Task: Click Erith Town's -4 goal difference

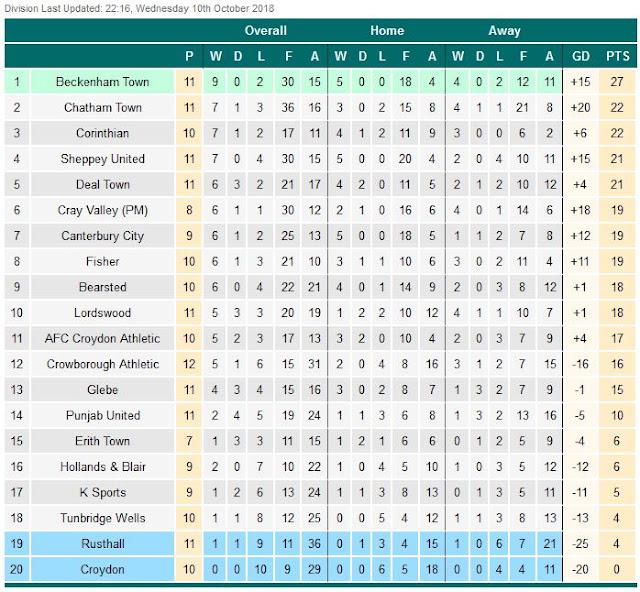Action: (x=580, y=441)
